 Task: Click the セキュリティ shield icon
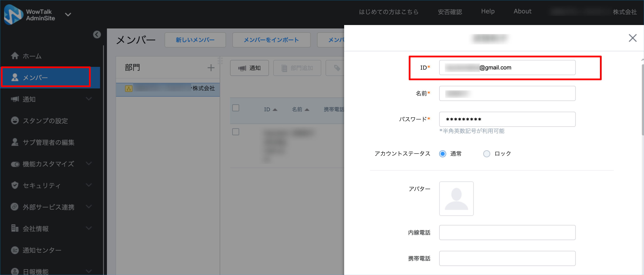(15, 185)
